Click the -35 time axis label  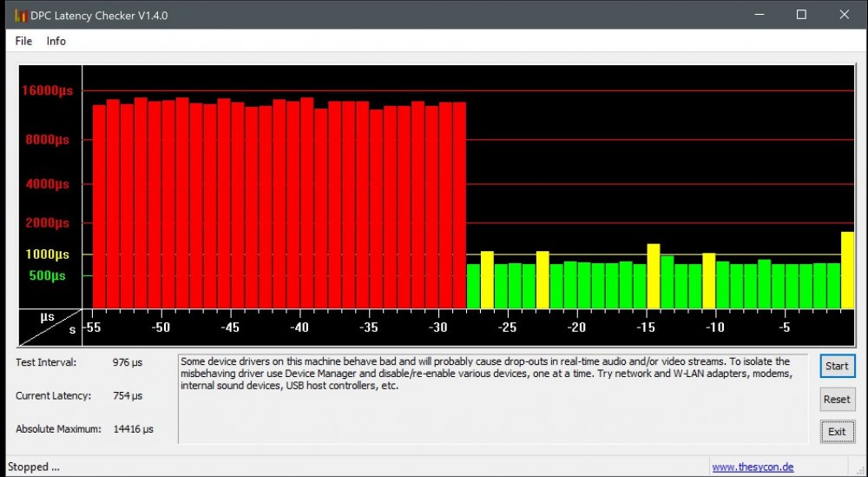(368, 328)
